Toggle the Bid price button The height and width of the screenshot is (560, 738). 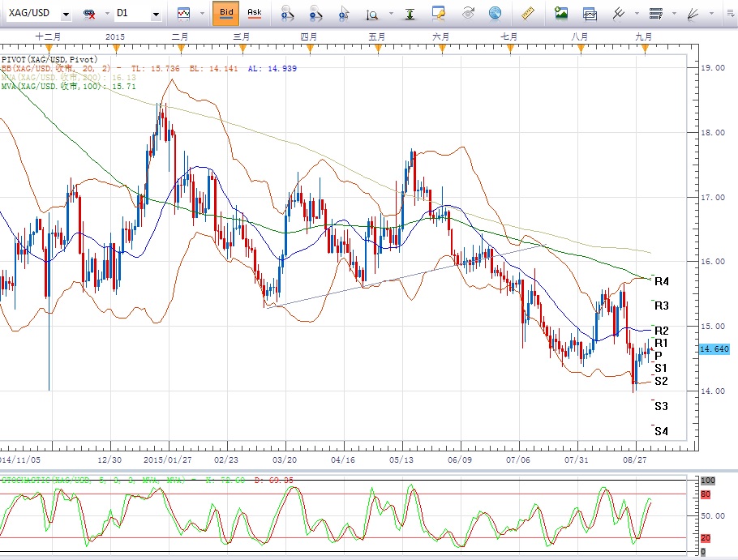[226, 13]
